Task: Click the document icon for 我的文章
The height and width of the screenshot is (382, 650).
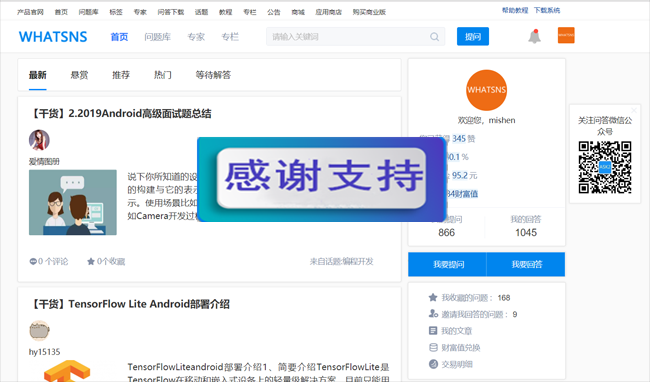Action: pyautogui.click(x=433, y=331)
